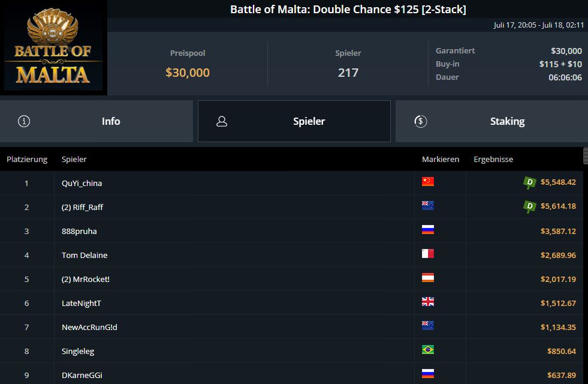Click the staking dollar icon

coord(420,121)
